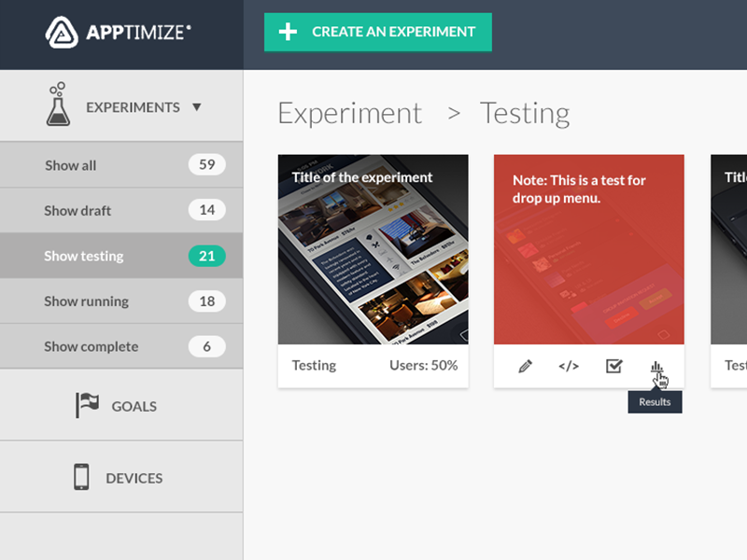Click the red drop up menu note card
This screenshot has height=560, width=747.
point(589,249)
